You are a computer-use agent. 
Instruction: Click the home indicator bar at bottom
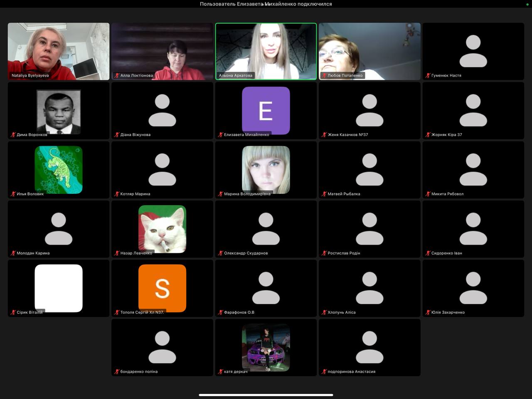pyautogui.click(x=266, y=395)
